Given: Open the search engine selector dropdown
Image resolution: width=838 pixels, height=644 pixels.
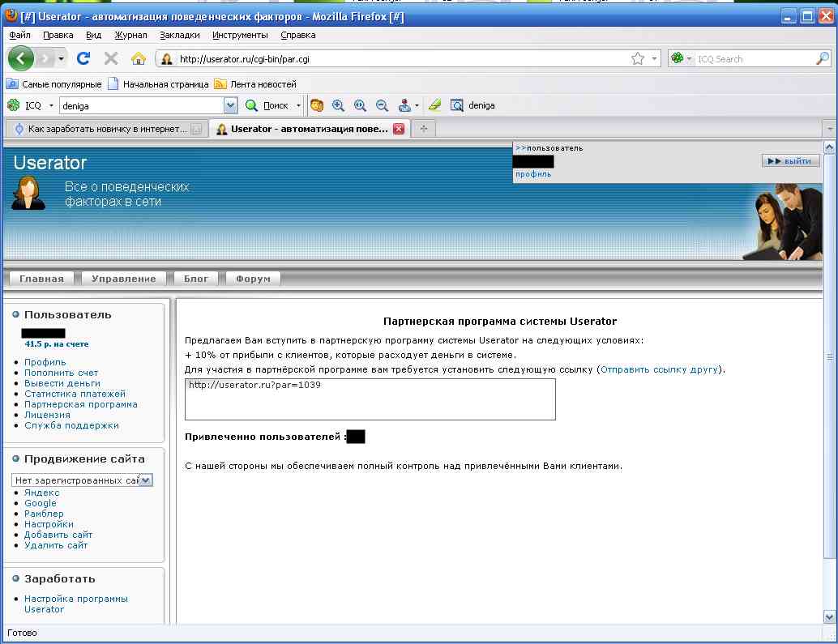Looking at the screenshot, I should pos(682,58).
